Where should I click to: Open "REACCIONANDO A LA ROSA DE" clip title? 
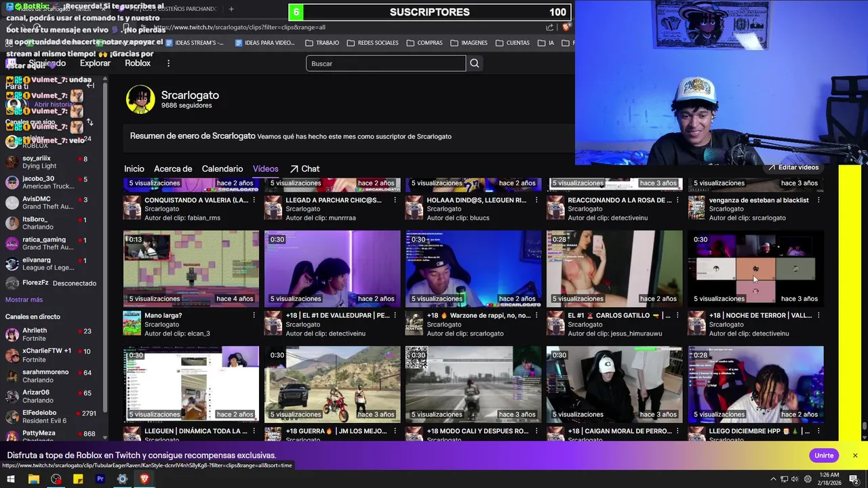619,200
